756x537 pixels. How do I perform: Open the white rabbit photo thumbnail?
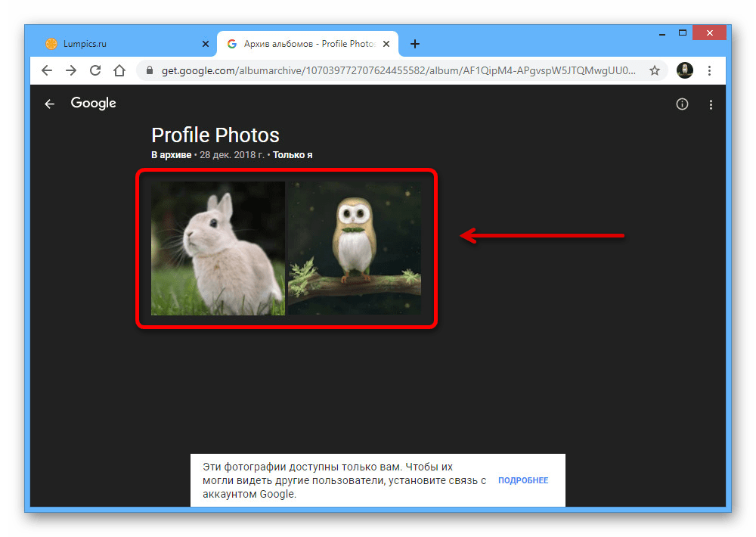click(218, 248)
